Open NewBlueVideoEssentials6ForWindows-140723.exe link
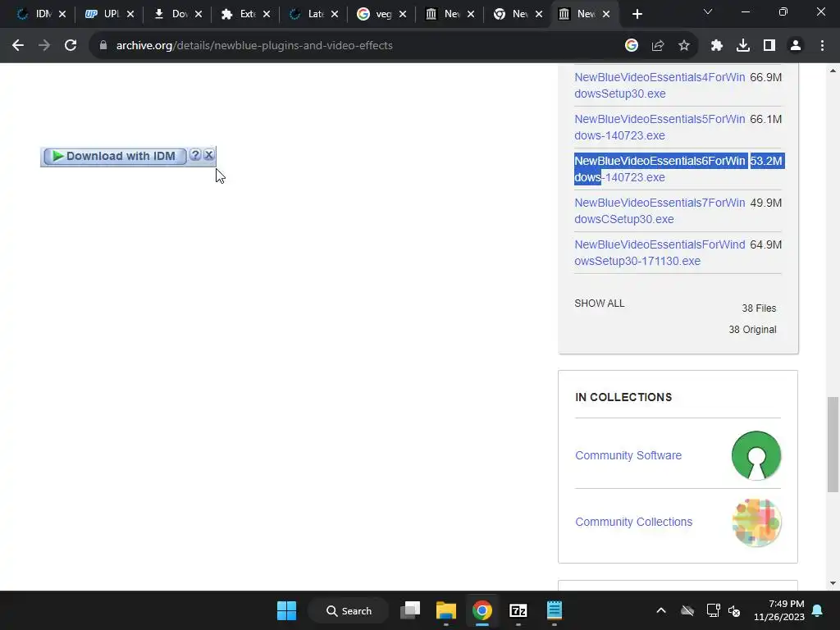 660,169
